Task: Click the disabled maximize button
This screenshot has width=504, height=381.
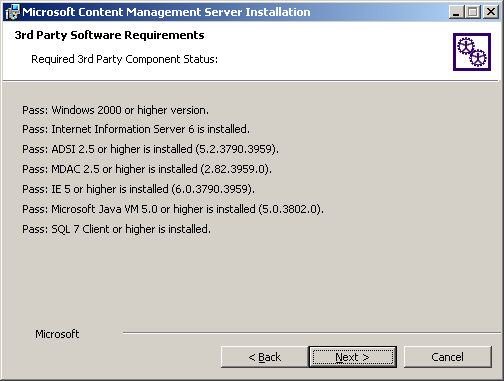Action: 472,12
